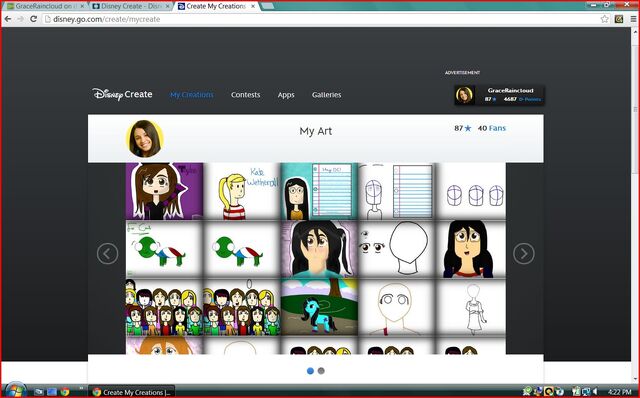Open the My Creations nav item

(x=192, y=95)
